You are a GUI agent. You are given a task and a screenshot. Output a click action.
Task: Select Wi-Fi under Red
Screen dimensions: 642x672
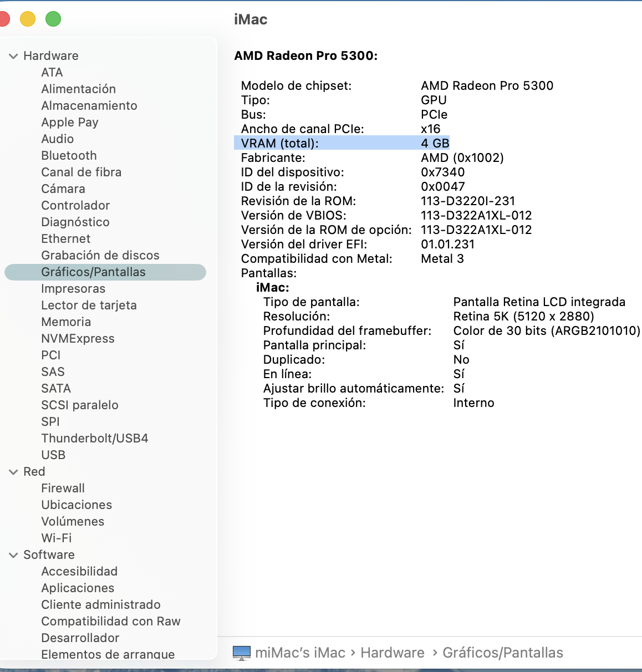click(x=56, y=538)
